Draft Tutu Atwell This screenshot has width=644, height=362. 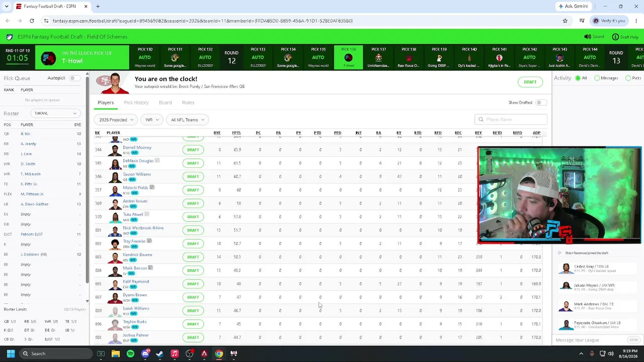pyautogui.click(x=193, y=217)
